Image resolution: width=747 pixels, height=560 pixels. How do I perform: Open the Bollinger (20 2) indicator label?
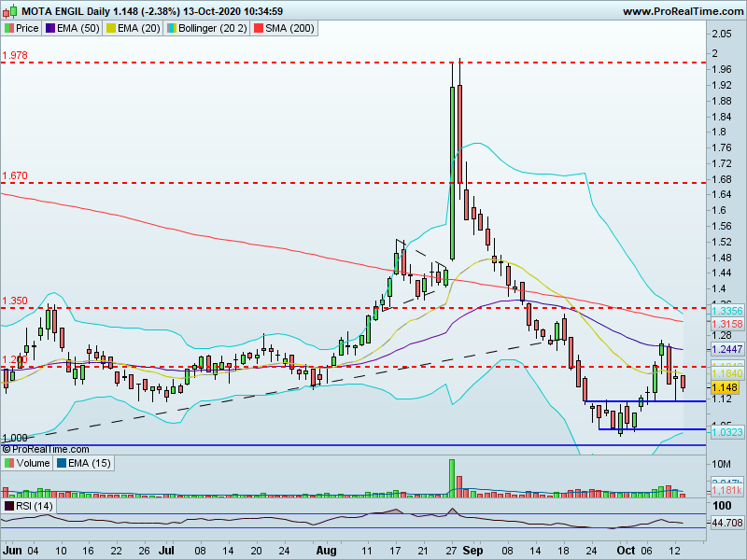click(206, 28)
